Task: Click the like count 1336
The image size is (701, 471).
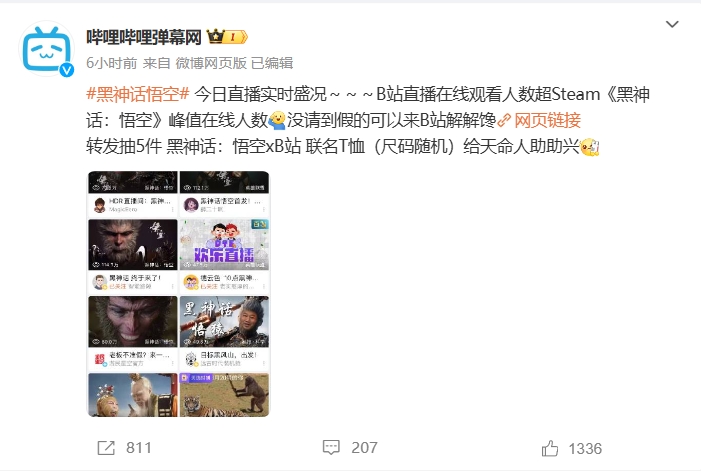Action: click(585, 449)
